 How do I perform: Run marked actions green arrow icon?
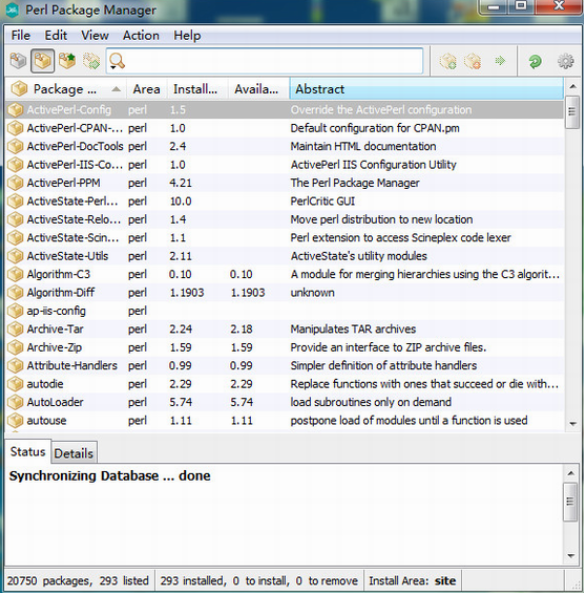(500, 61)
